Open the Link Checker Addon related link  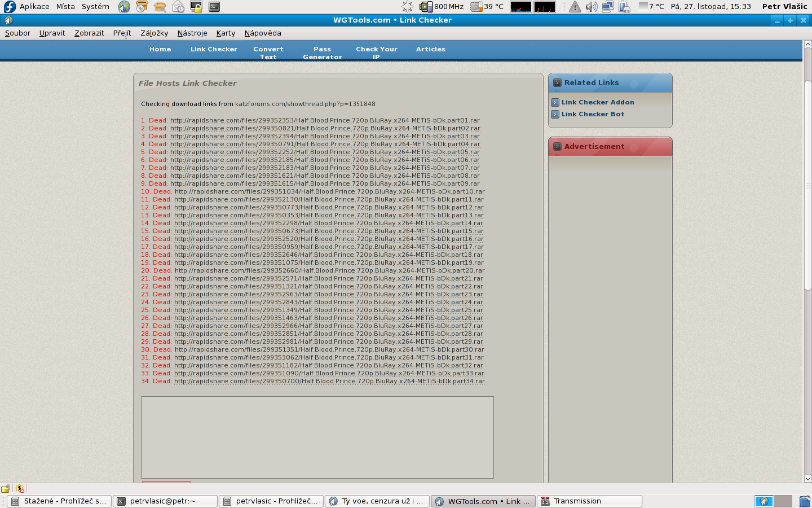pyautogui.click(x=598, y=102)
